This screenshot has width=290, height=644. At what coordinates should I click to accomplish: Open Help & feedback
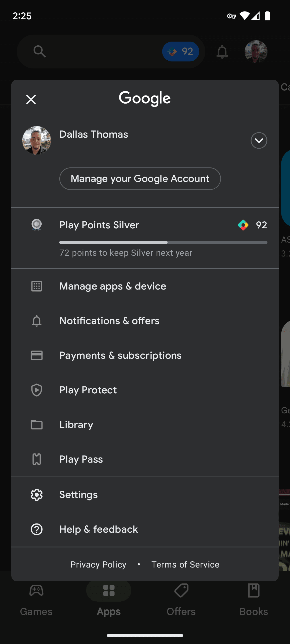(x=145, y=529)
